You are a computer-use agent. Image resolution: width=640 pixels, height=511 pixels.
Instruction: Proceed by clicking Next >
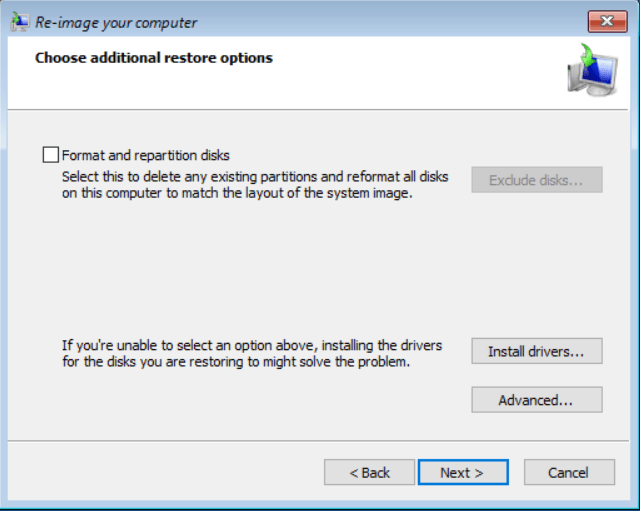coord(462,472)
